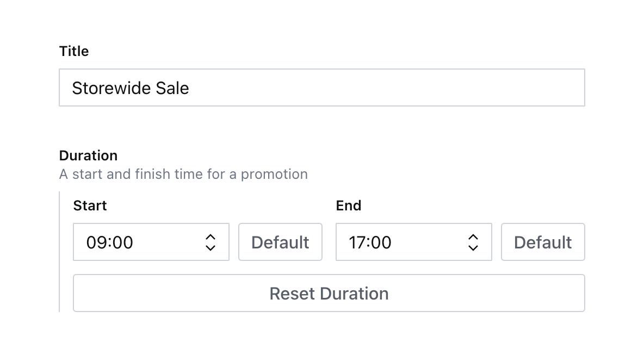This screenshot has width=644, height=349.
Task: Click the Duration section left border line
Action: 59,250
